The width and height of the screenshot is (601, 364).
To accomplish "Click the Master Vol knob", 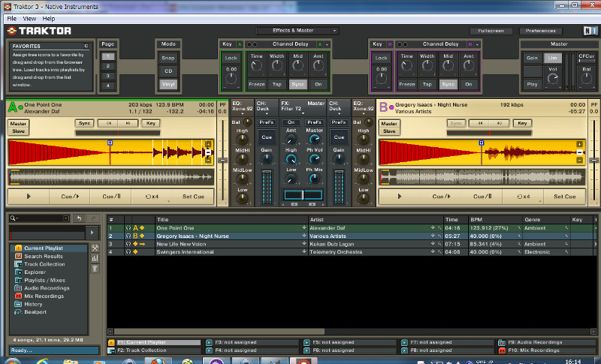I will tap(552, 79).
